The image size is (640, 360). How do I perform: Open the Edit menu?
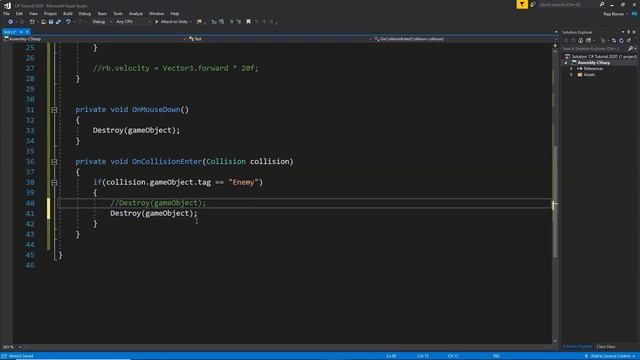click(x=19, y=13)
